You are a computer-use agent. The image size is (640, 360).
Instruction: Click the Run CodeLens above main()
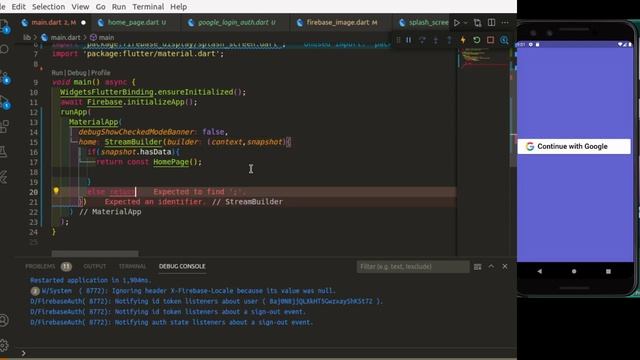click(57, 73)
